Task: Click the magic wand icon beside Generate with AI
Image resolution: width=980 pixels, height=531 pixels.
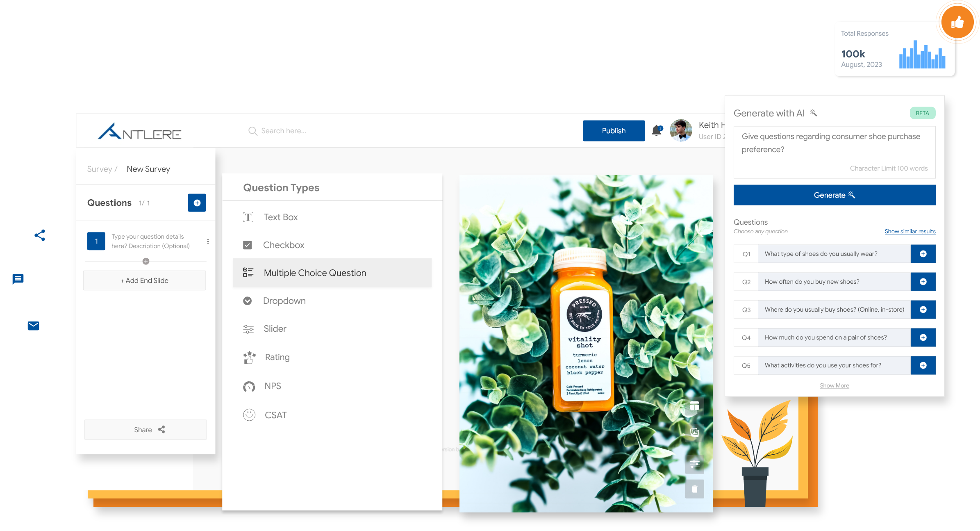Action: pos(813,113)
